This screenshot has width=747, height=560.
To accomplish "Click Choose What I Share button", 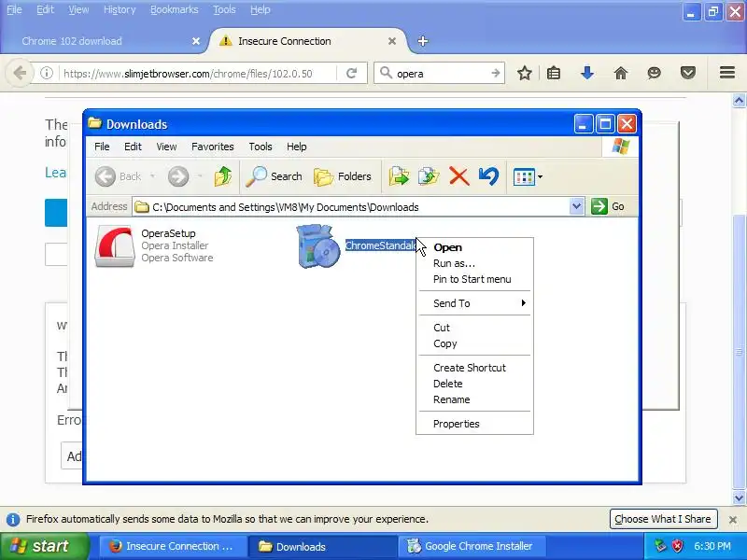I will (x=663, y=519).
